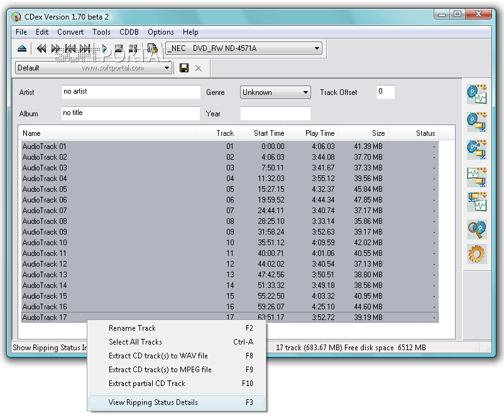Open the CDDB menu
The height and width of the screenshot is (420, 504).
[129, 32]
